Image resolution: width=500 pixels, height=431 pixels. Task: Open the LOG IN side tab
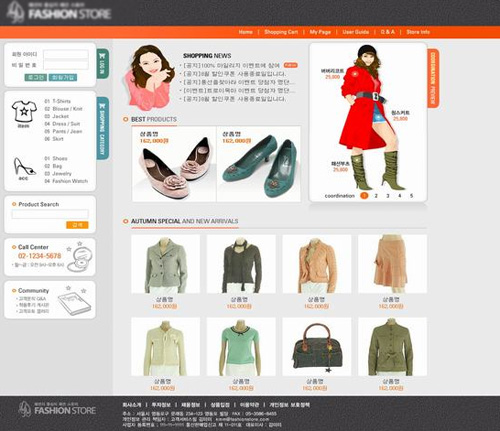point(102,63)
